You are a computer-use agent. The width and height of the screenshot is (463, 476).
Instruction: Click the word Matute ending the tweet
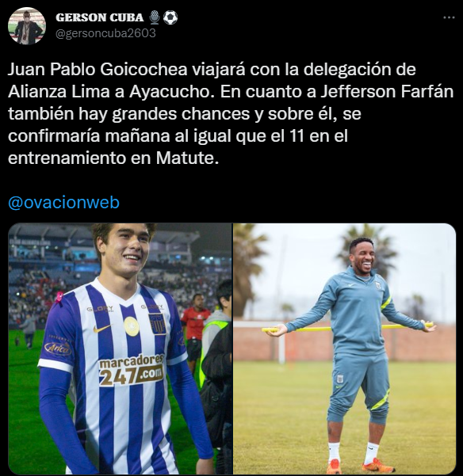187,158
